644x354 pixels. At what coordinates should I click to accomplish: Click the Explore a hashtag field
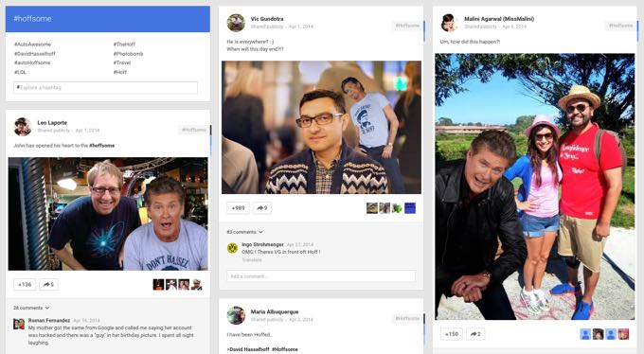click(105, 87)
